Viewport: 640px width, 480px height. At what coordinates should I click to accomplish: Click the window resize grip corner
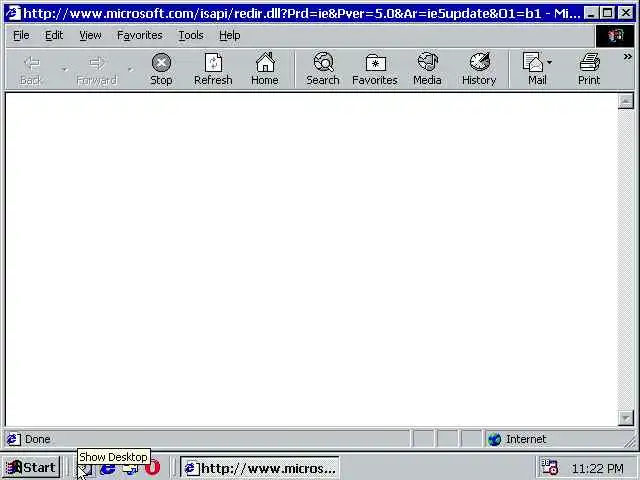pos(630,442)
